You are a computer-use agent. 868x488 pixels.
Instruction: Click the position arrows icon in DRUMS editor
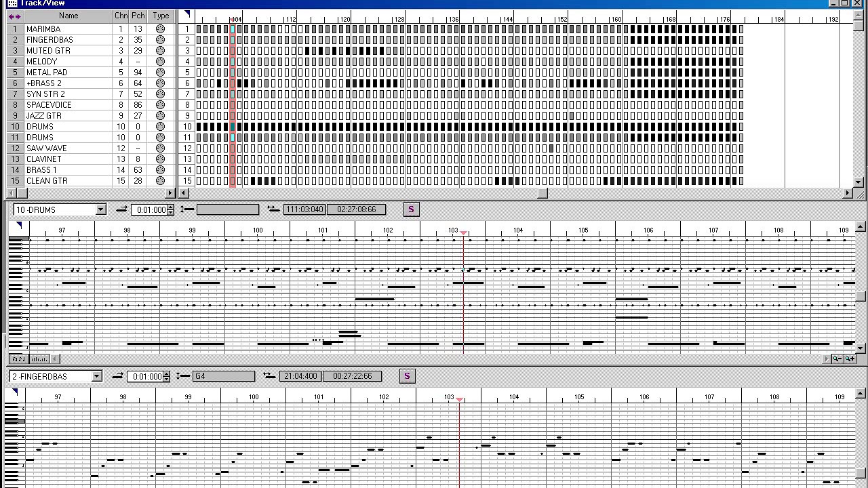click(x=273, y=209)
